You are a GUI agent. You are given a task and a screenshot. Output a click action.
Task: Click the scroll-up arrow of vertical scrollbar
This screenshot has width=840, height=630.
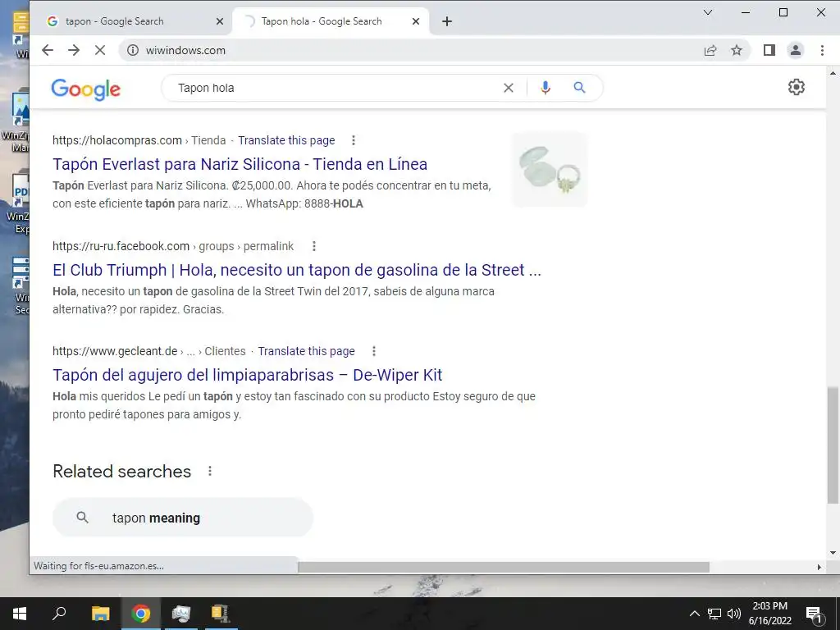[833, 73]
